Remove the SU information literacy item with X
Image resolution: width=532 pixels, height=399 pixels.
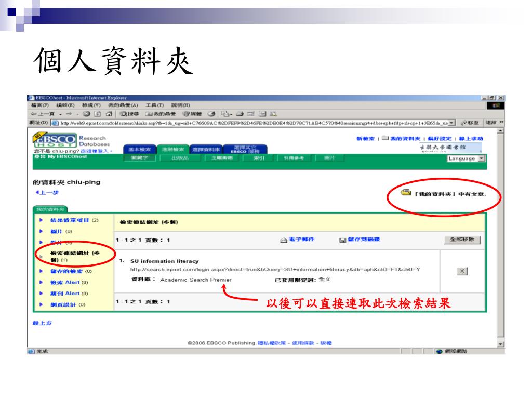(x=462, y=271)
